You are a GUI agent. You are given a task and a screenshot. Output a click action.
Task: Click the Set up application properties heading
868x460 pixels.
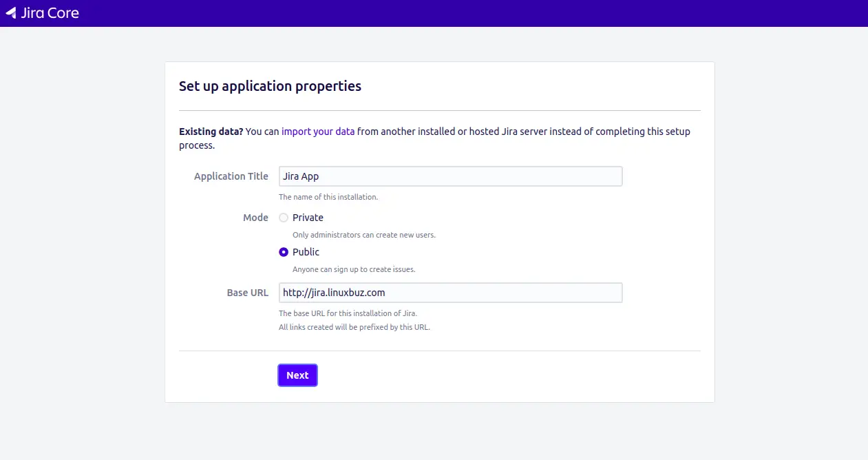[x=270, y=86]
